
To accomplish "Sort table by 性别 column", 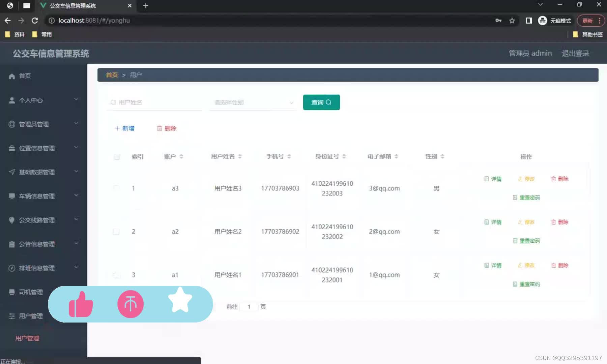I will point(442,156).
